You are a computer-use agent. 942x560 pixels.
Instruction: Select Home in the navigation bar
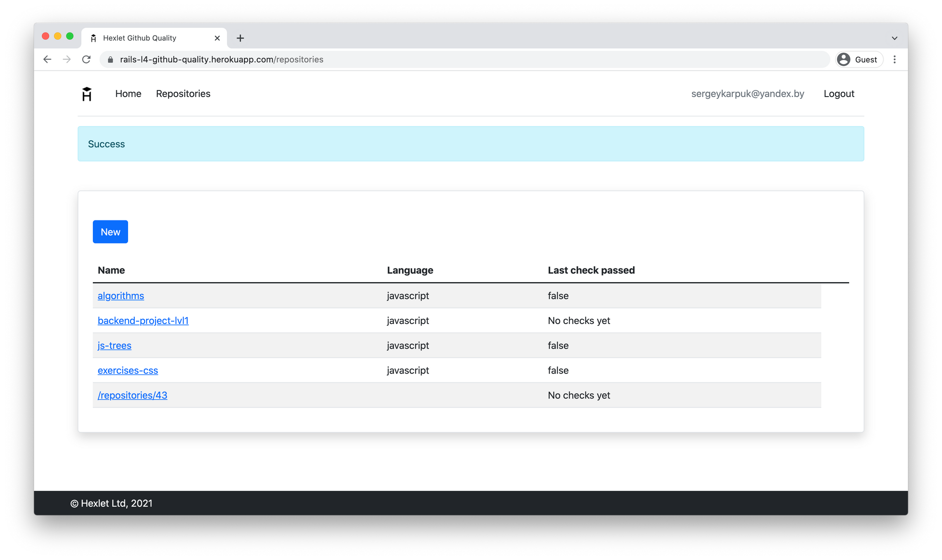click(x=128, y=94)
